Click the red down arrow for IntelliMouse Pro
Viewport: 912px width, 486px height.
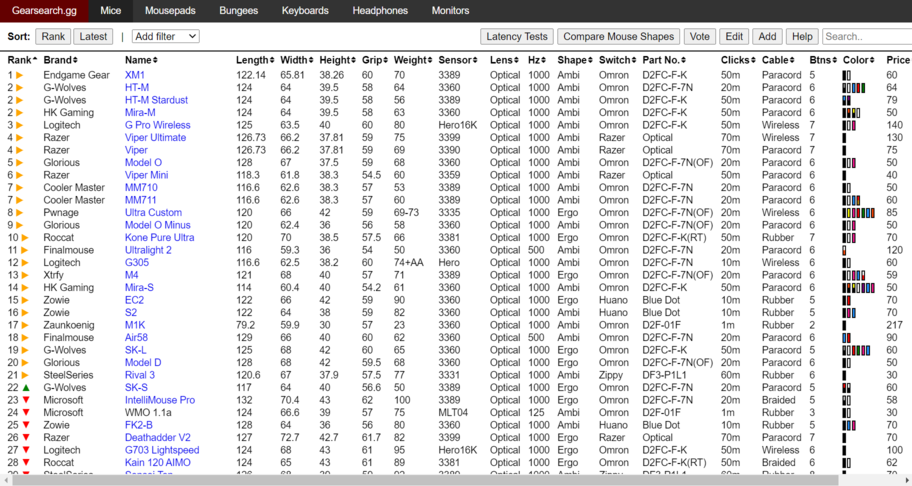tap(26, 400)
